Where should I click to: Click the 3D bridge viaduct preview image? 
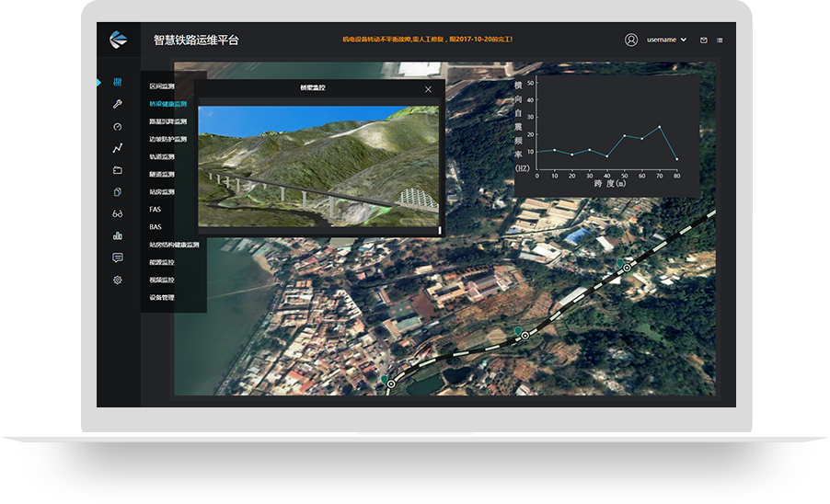318,166
